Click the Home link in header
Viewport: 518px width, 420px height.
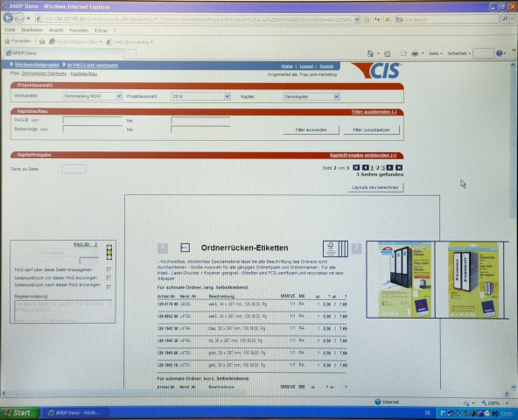(287, 66)
